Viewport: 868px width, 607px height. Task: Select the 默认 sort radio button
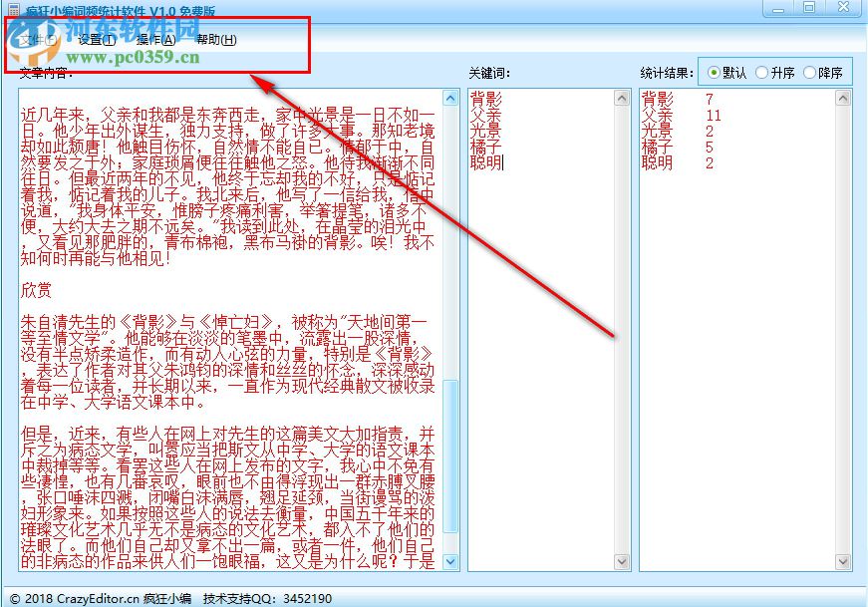coord(720,71)
